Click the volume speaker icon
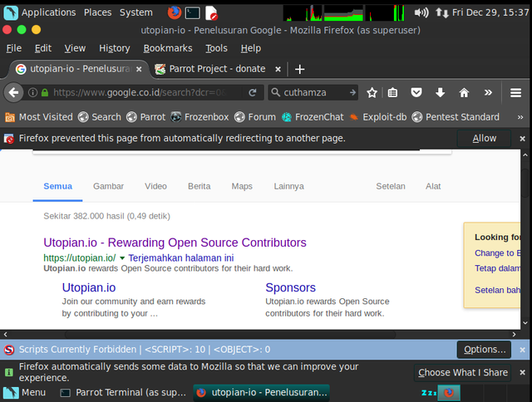The width and height of the screenshot is (532, 402). pyautogui.click(x=421, y=13)
